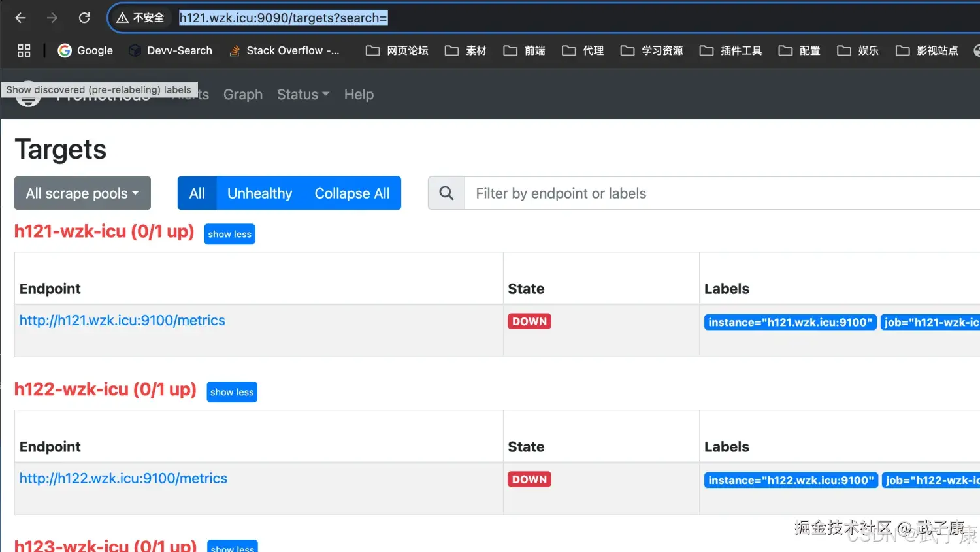Click the h122-wzk-icu (0/1 up) heading
The image size is (980, 552).
tap(105, 389)
